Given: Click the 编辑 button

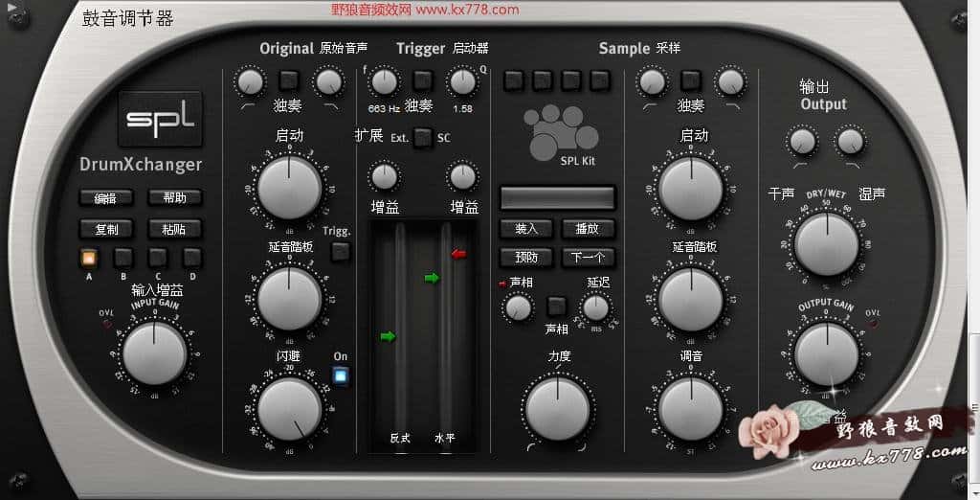Looking at the screenshot, I should click(x=105, y=198).
